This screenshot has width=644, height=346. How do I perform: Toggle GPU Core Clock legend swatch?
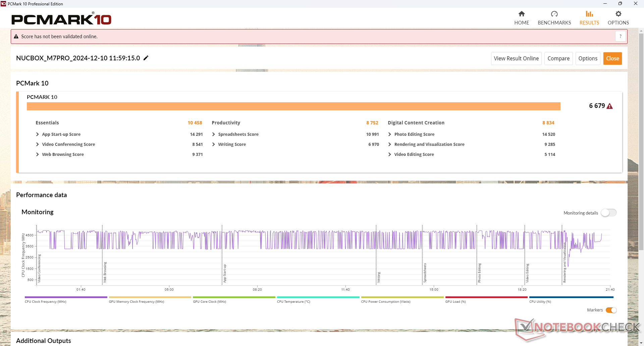234,297
